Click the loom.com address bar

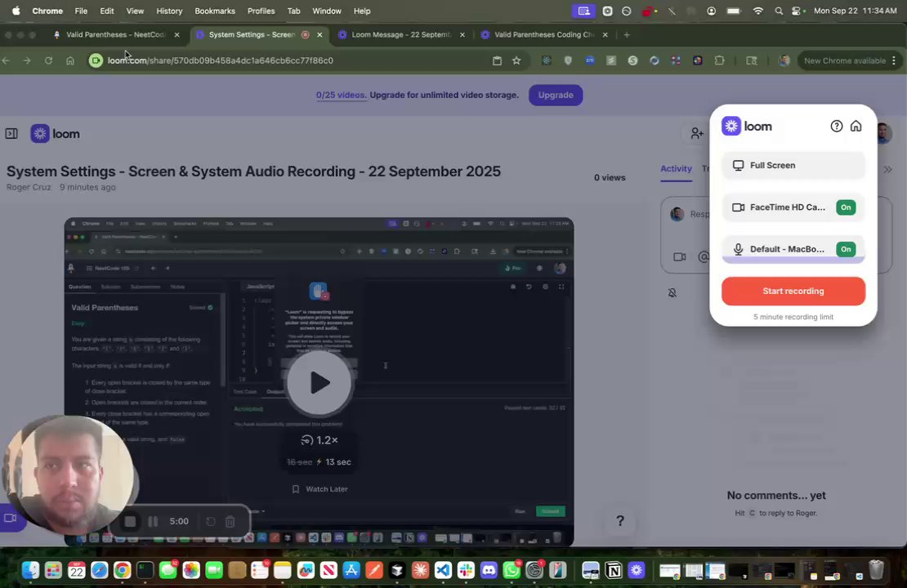coord(295,60)
